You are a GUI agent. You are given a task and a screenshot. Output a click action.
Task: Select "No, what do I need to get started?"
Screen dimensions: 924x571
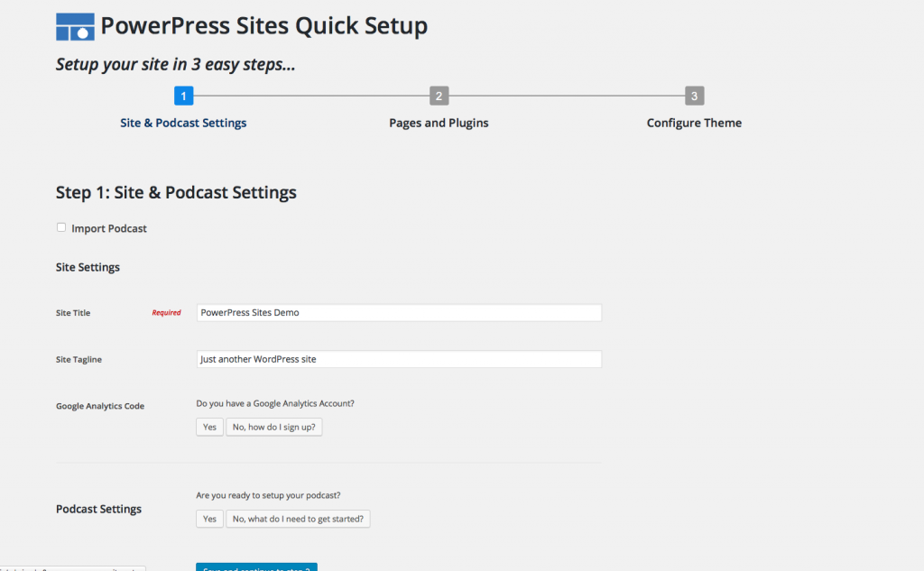298,519
